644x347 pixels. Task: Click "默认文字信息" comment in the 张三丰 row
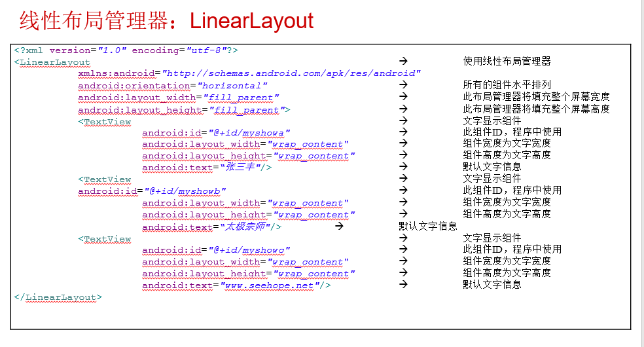[x=492, y=166]
